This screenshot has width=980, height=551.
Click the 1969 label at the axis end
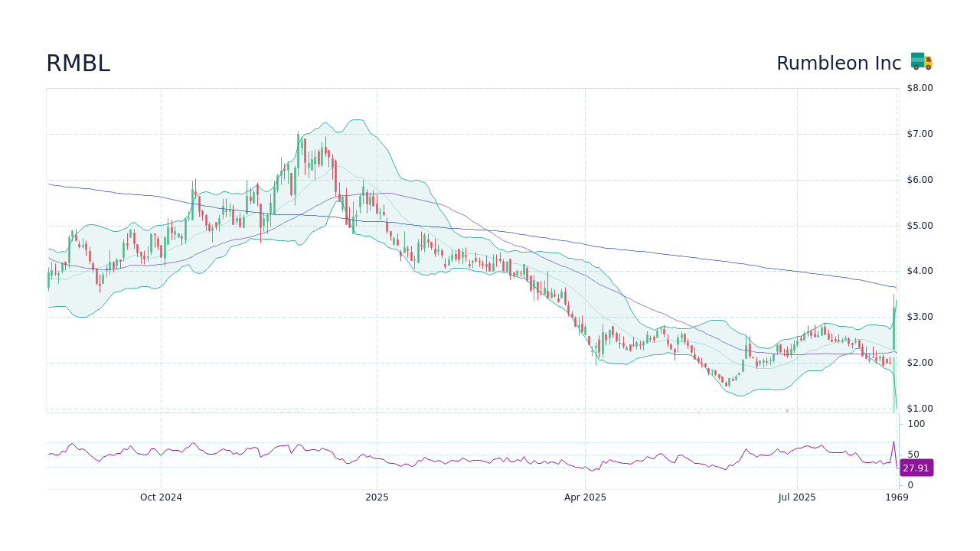point(897,497)
